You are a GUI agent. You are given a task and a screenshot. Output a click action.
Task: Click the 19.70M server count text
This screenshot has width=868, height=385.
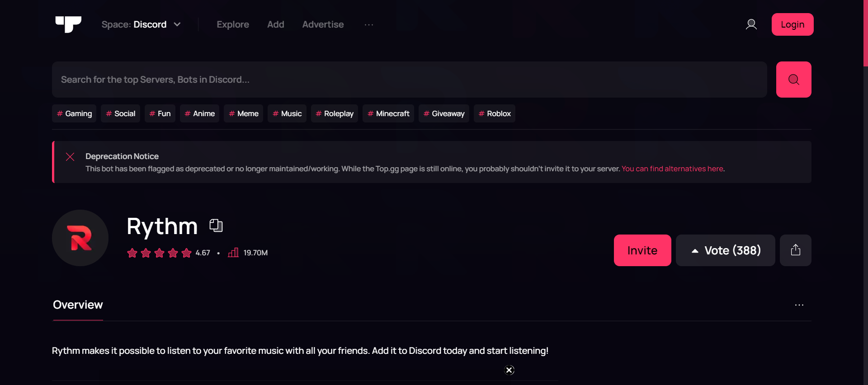(255, 253)
